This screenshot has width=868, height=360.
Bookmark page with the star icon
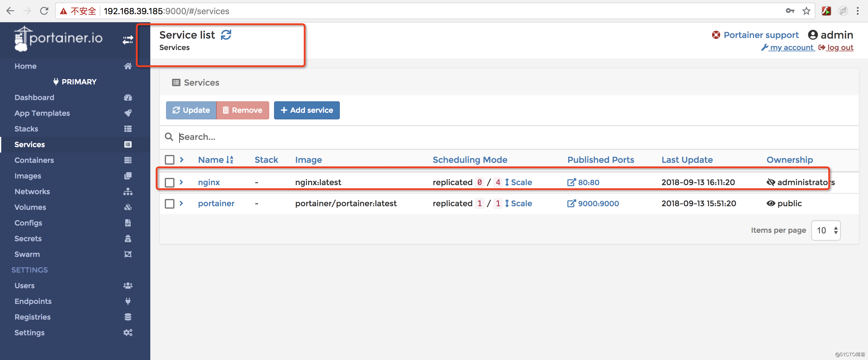(x=806, y=11)
